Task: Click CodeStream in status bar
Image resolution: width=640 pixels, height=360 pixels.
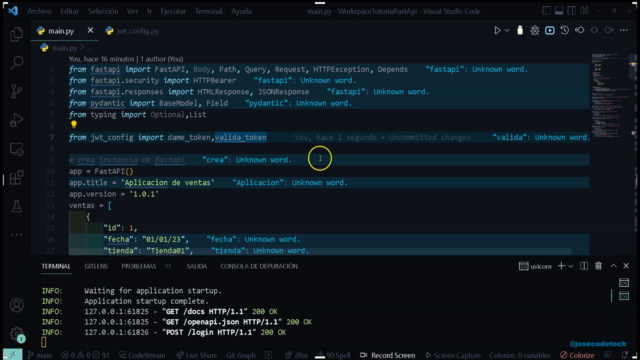Action: click(142, 355)
